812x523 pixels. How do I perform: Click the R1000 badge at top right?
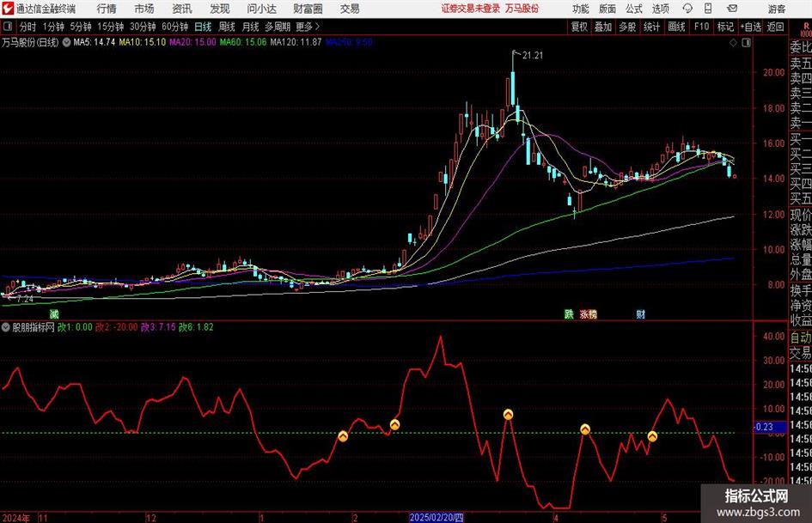pos(806,30)
